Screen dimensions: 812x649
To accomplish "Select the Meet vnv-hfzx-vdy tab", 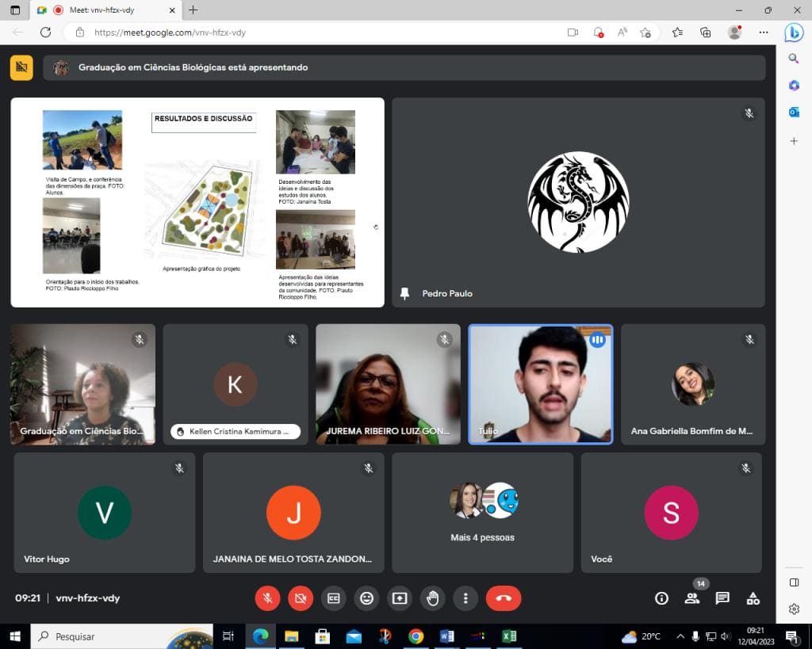I will (105, 10).
